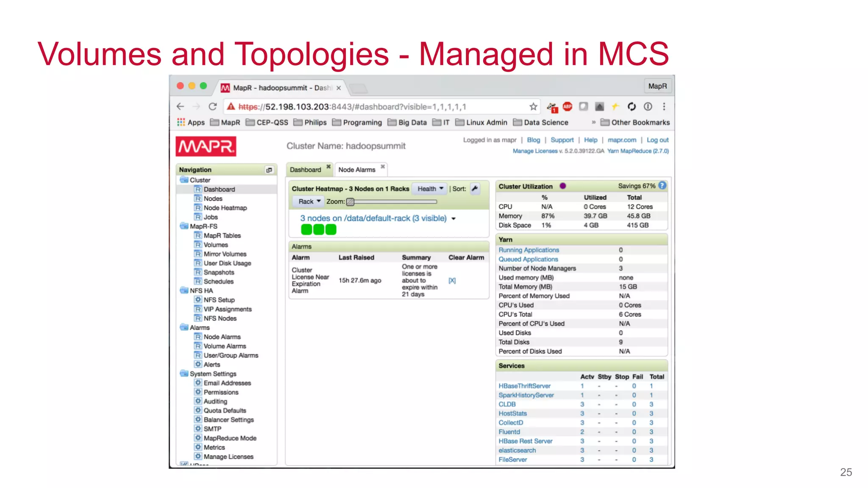The height and width of the screenshot is (488, 868).
Task: Click the circular sync extension icon
Action: (632, 106)
